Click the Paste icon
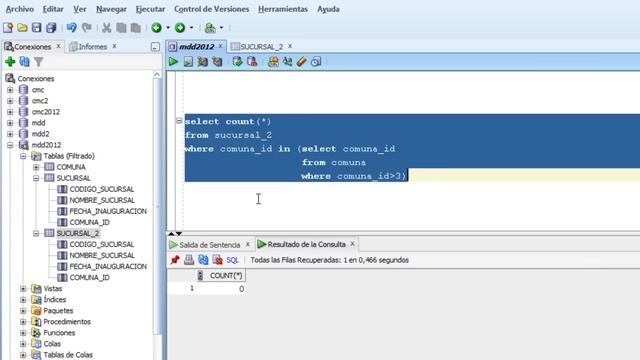Viewport: 640px width, 360px height. (136, 28)
